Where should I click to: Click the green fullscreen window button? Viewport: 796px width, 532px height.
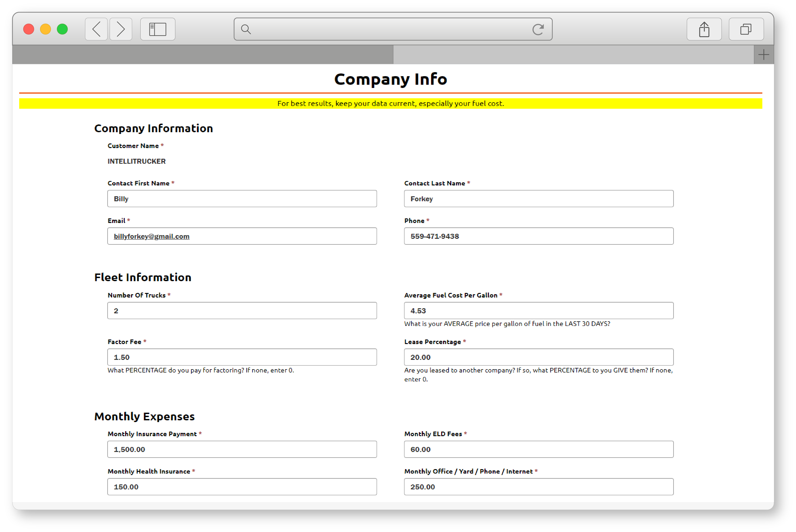(x=62, y=29)
